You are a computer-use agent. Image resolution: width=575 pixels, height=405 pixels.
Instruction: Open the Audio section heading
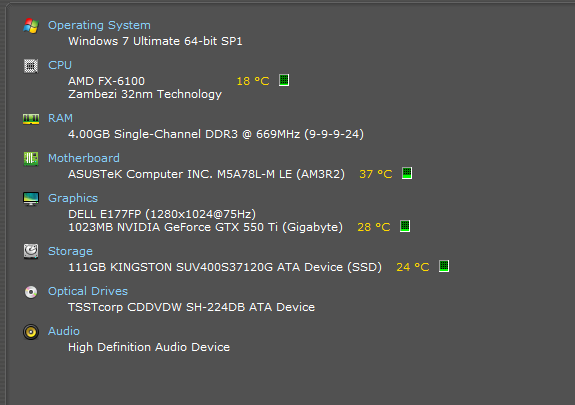tap(64, 331)
